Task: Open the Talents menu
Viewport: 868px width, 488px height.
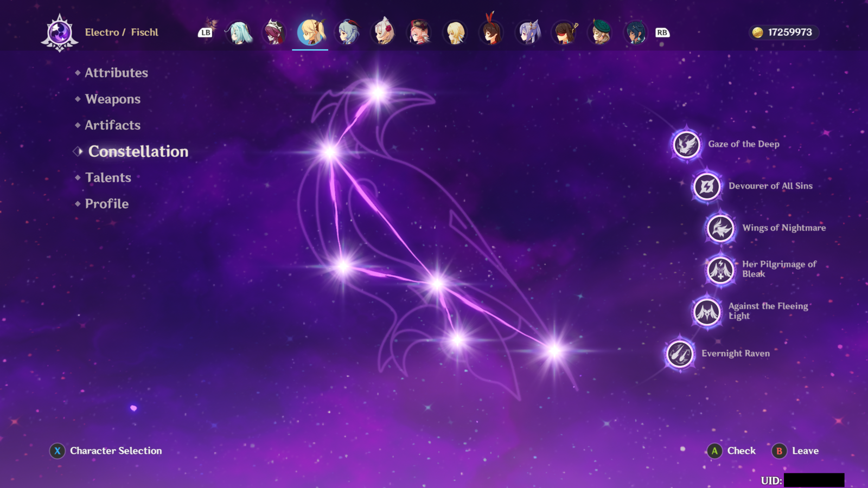Action: coord(108,178)
